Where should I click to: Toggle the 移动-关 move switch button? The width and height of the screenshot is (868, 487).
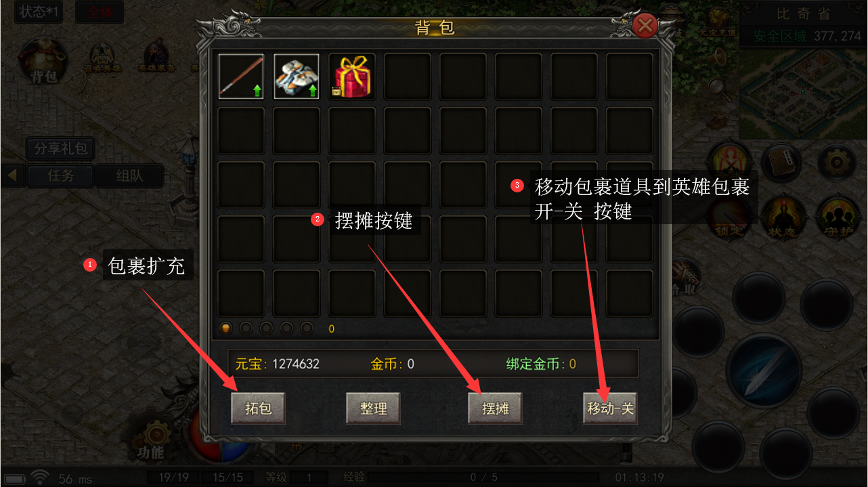click(610, 408)
